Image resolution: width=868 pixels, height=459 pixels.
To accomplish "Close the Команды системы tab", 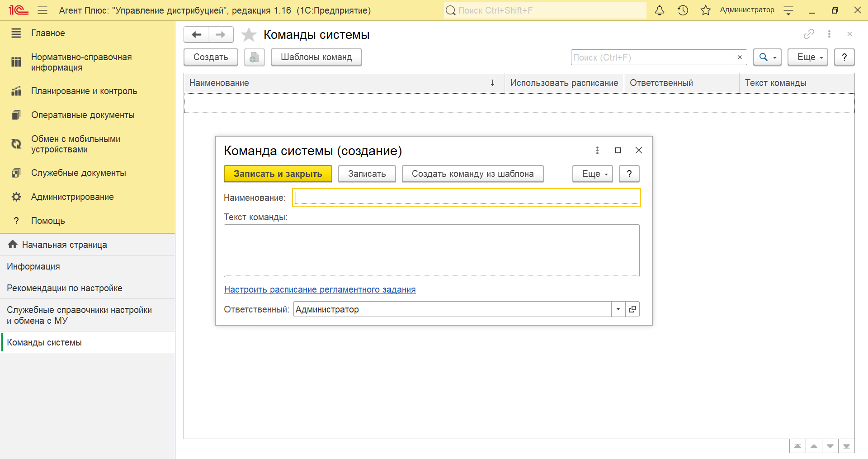I will point(849,34).
